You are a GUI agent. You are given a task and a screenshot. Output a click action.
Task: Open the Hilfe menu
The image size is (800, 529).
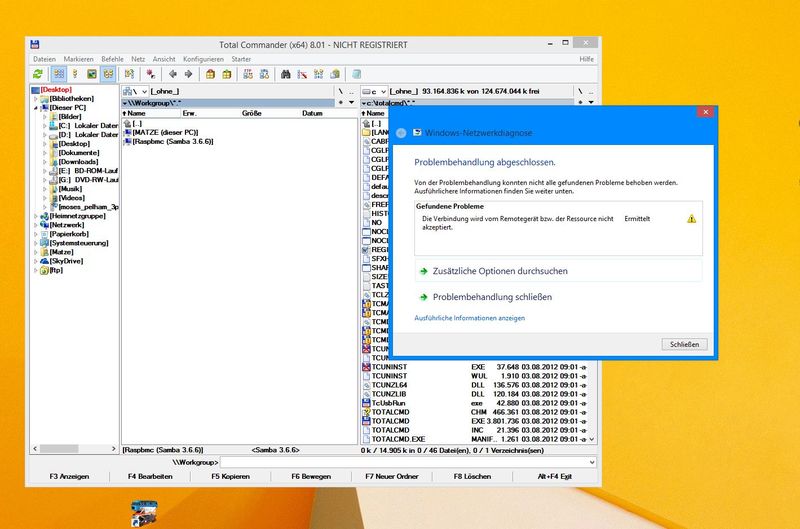(x=586, y=59)
